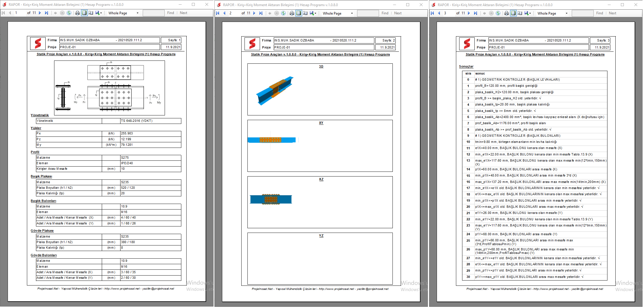644x308 pixels.
Task: Expand the export format menu in page 3 window
Action: click(530, 13)
